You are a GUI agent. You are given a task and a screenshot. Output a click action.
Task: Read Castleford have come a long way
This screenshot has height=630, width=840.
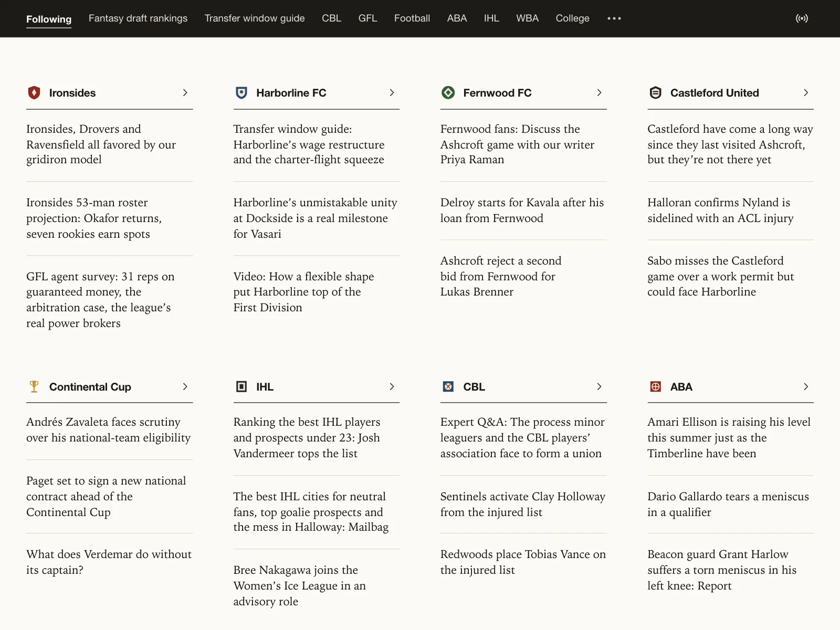click(730, 144)
